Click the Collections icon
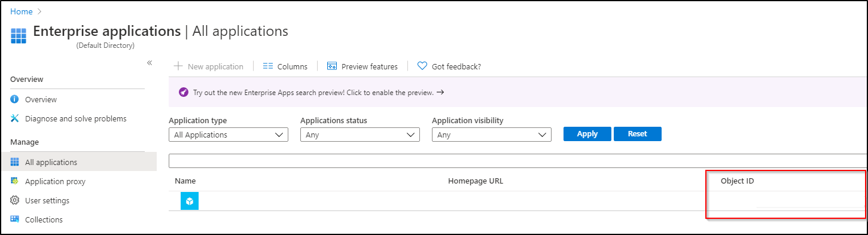This screenshot has height=235, width=868. (x=15, y=219)
